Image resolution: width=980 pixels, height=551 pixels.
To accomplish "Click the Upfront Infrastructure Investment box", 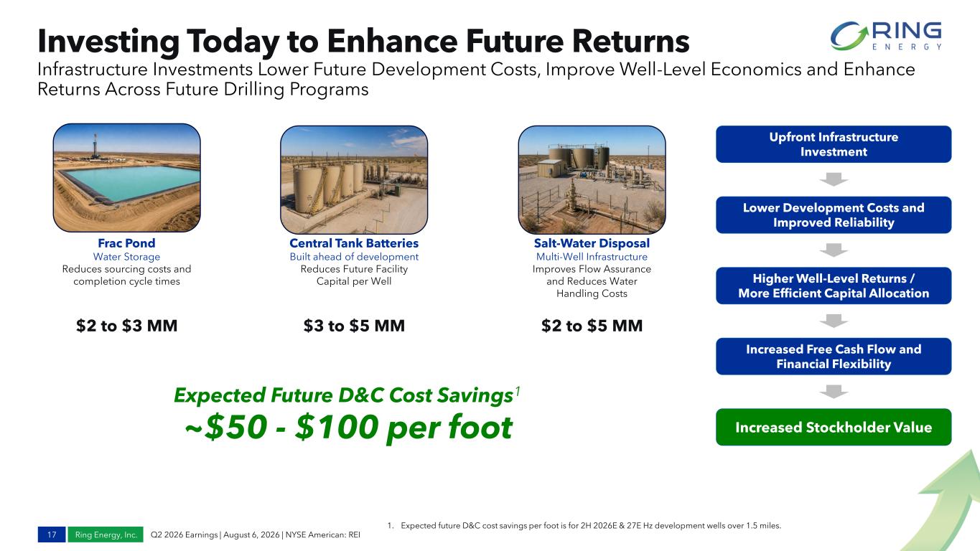I will [834, 144].
